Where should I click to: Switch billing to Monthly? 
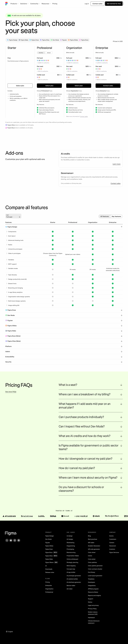coord(41,53)
